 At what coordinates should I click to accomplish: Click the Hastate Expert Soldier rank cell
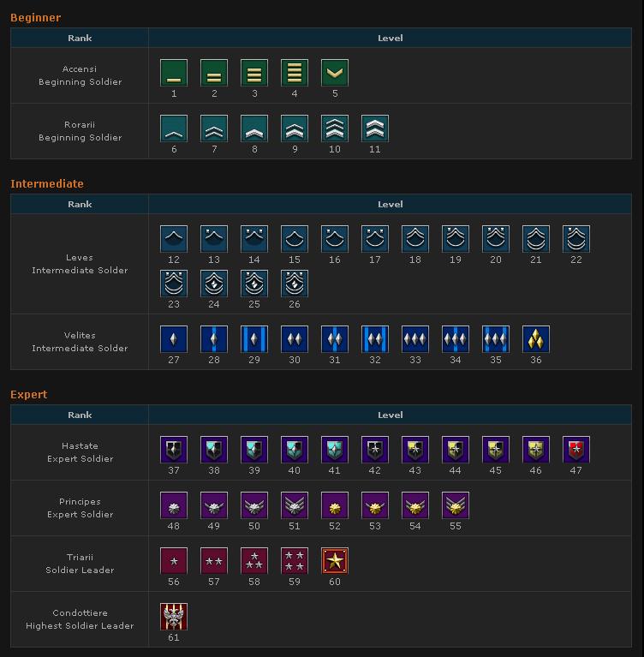point(80,452)
